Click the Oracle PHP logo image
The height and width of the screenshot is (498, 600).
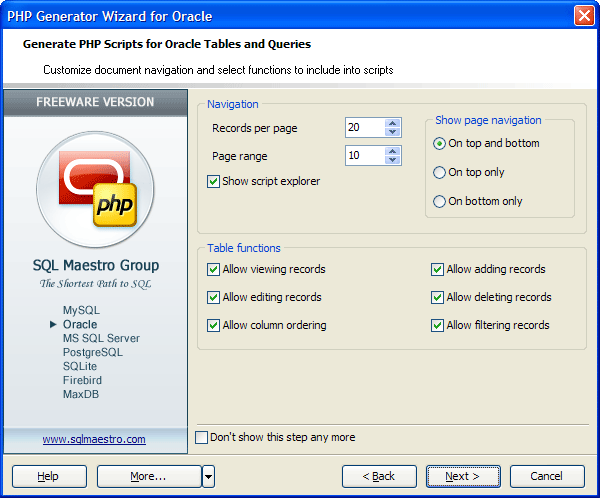click(96, 189)
